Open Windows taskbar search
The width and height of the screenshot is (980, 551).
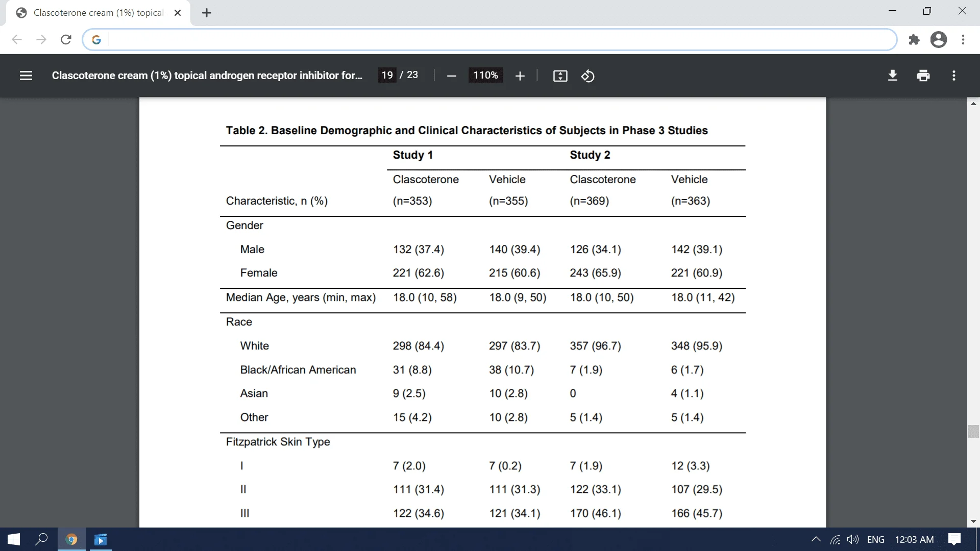point(41,539)
